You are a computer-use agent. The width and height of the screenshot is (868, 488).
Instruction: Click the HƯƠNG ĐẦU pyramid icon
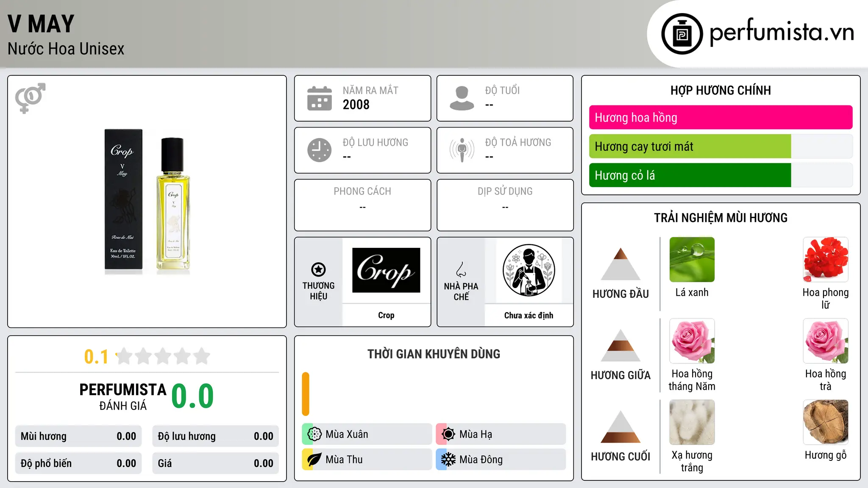click(x=620, y=264)
